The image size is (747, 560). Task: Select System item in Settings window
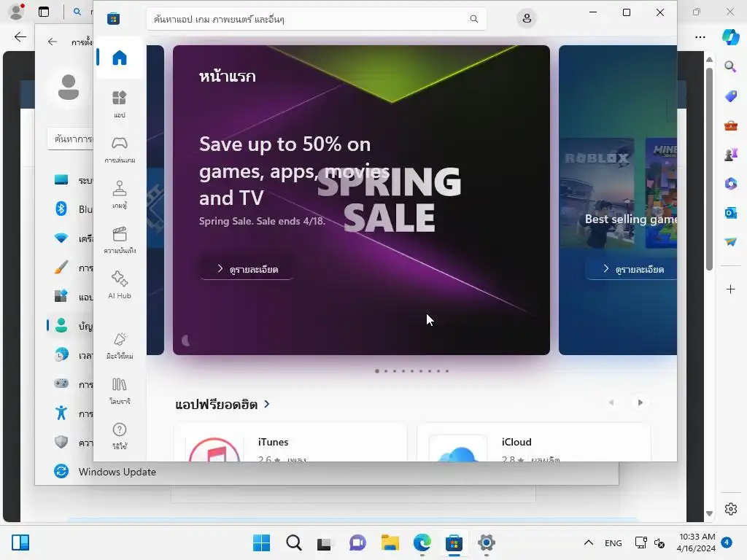pos(70,180)
